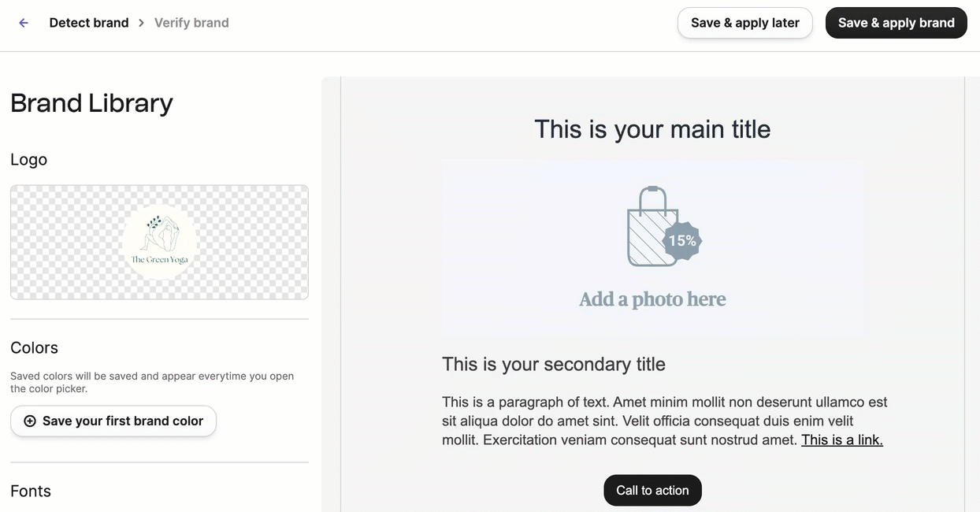Switch to the Verify brand step
Image resolution: width=980 pixels, height=512 pixels.
191,23
